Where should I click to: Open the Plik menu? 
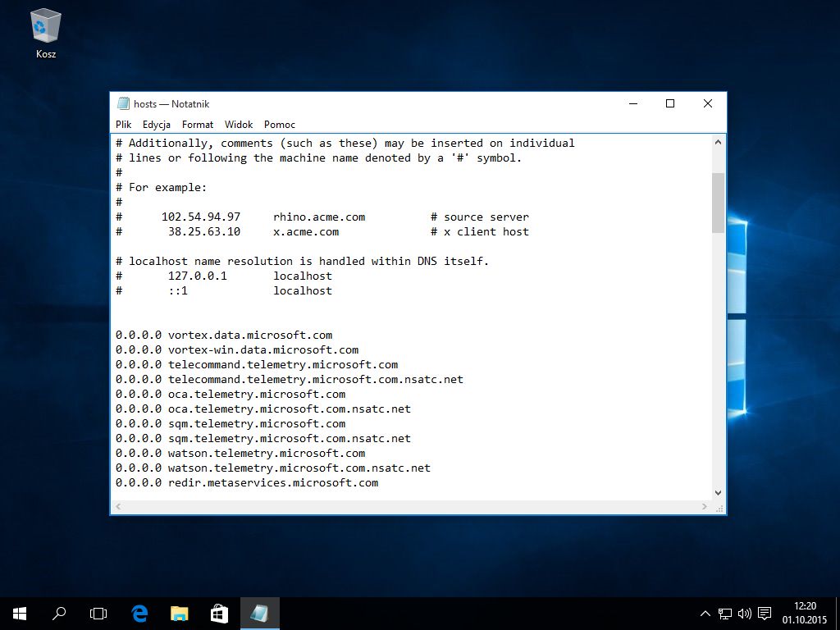point(123,125)
